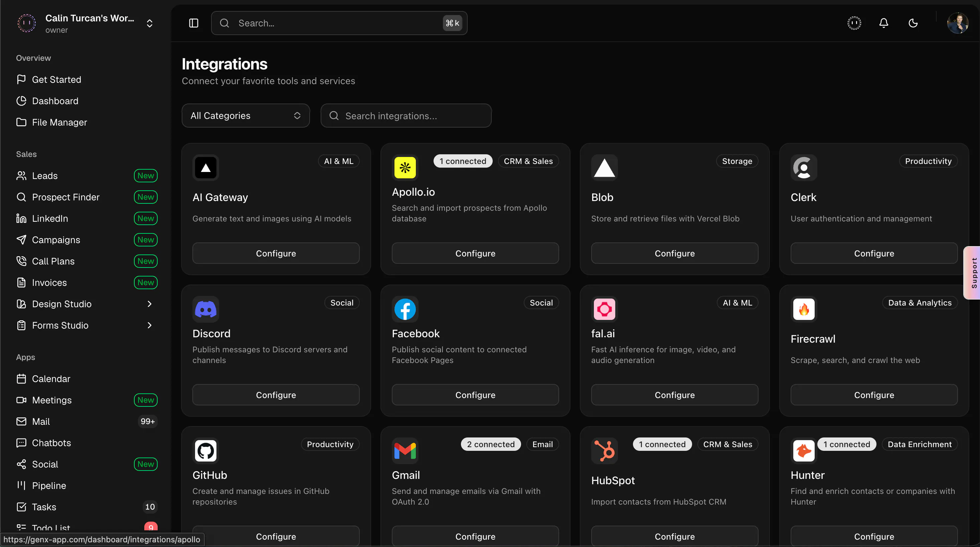Open Mail
The width and height of the screenshot is (980, 547).
pyautogui.click(x=87, y=421)
